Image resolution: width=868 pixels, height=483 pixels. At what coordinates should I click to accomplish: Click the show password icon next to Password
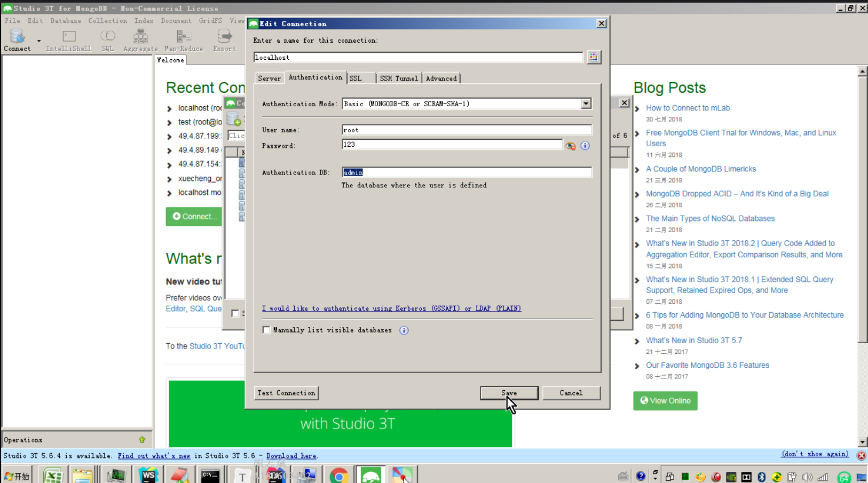click(x=571, y=146)
